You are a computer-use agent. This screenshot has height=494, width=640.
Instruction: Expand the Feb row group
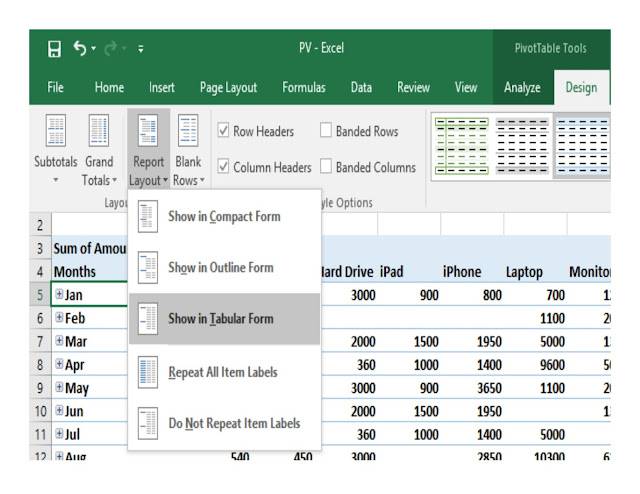pos(59,317)
